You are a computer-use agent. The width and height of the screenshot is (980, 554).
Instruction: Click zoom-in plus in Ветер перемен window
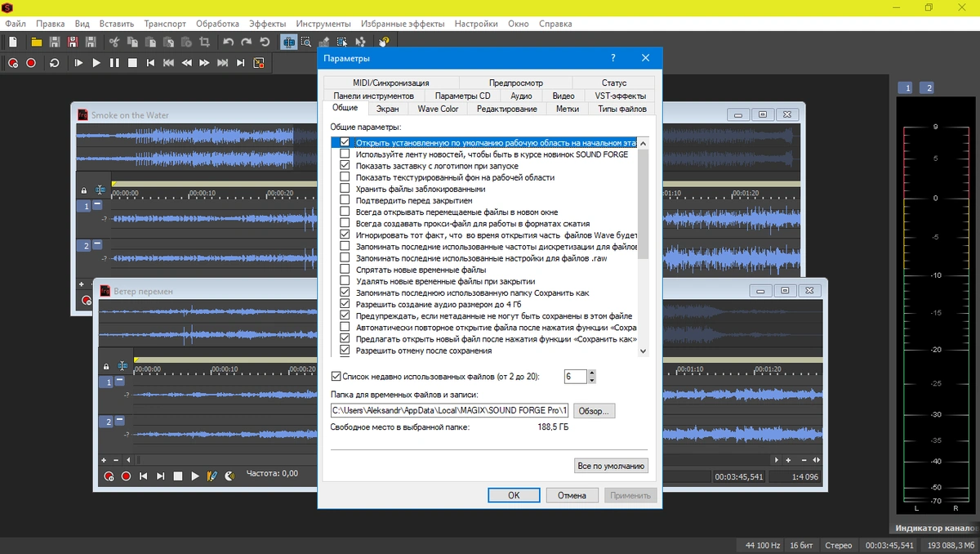point(104,460)
